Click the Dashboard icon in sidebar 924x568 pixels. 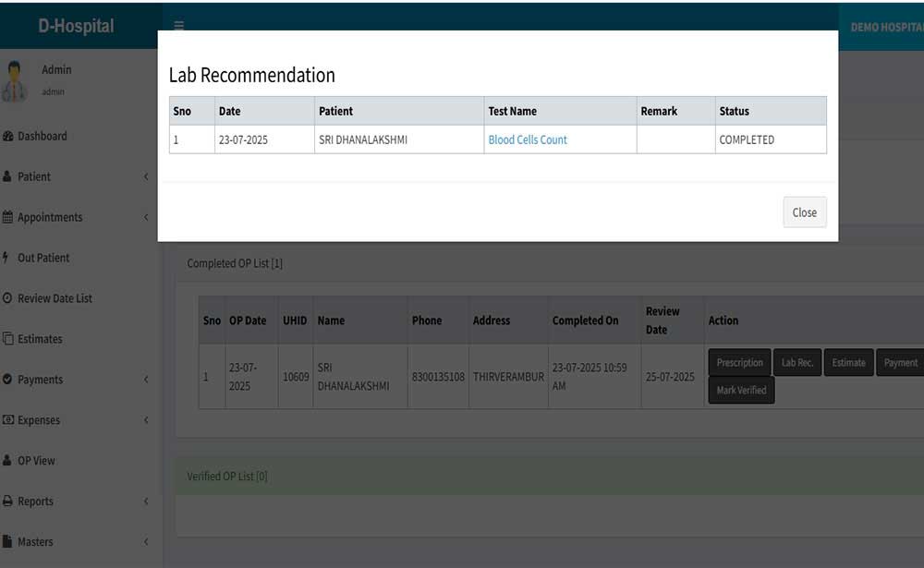[x=8, y=137]
